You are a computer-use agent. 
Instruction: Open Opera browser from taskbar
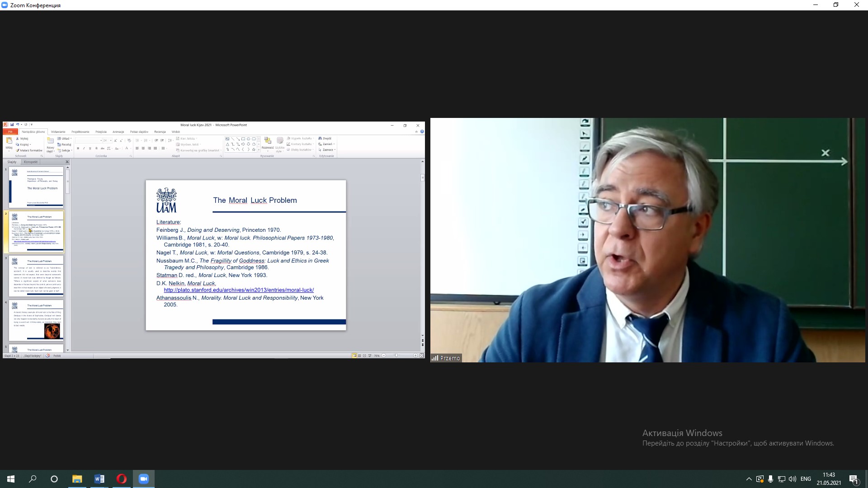click(x=121, y=479)
